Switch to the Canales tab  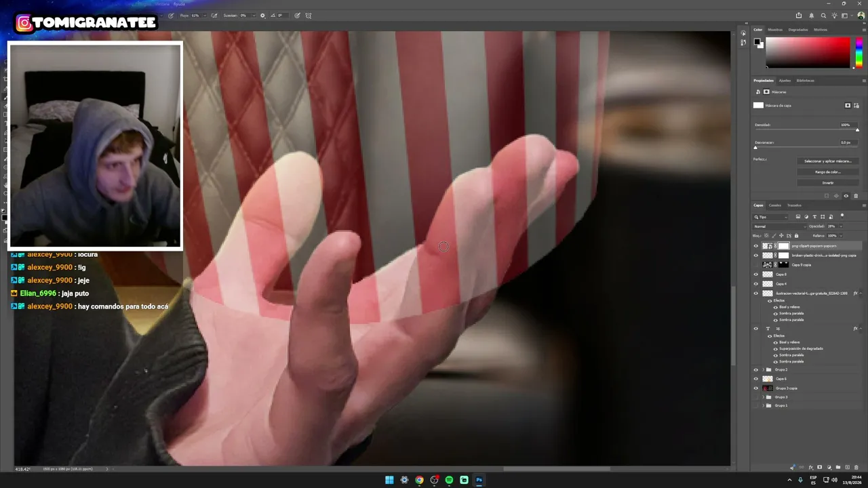774,205
